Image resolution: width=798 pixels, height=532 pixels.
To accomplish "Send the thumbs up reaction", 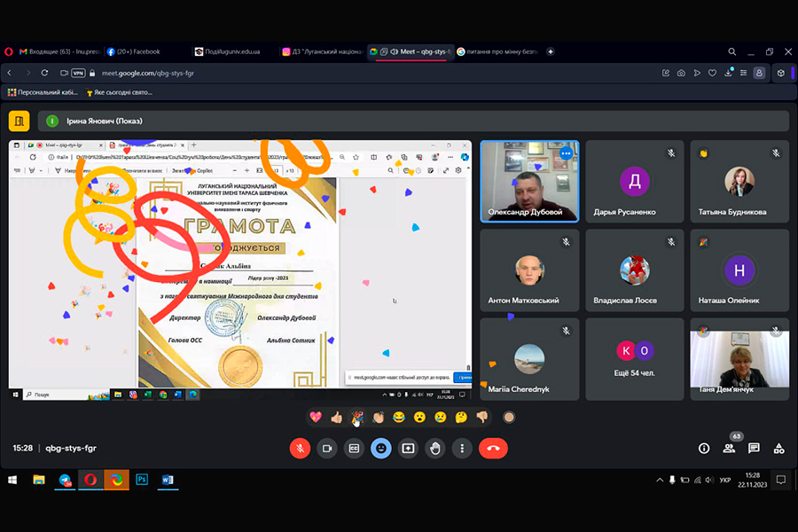I will pos(336,418).
